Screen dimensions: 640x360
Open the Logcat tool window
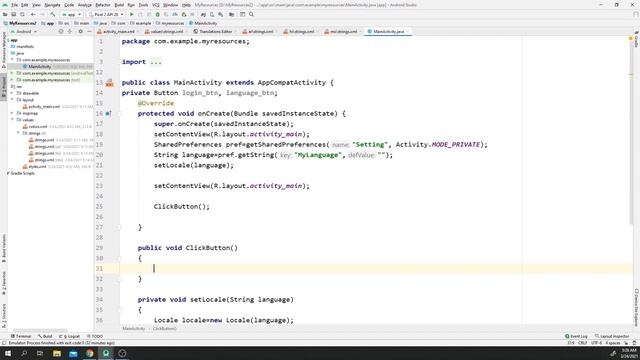click(x=69, y=336)
